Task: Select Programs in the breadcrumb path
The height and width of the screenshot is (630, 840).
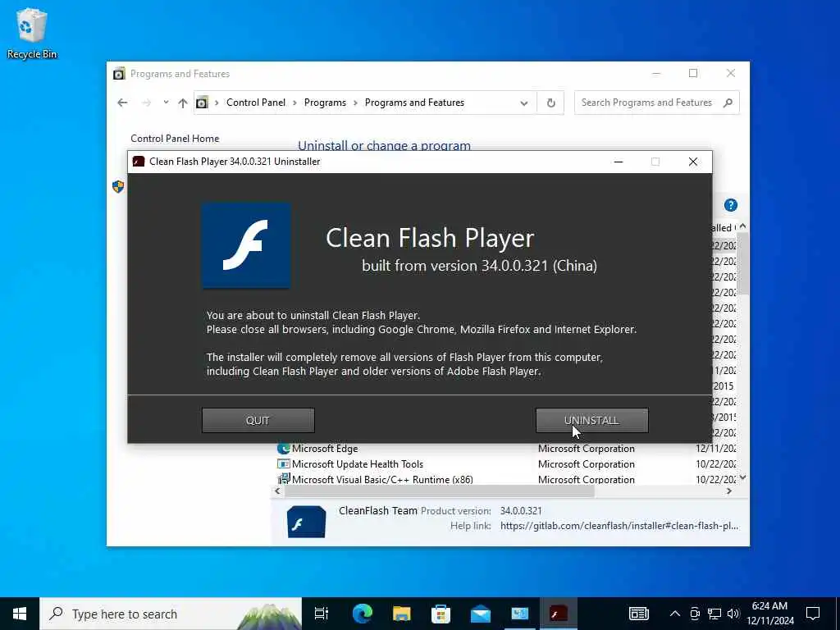Action: pos(325,103)
